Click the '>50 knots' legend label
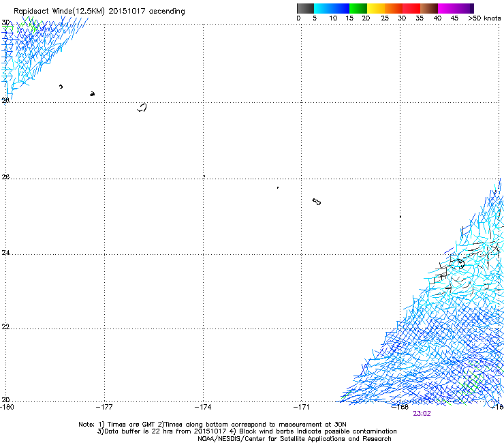This screenshot has height=443, width=504. (x=484, y=18)
